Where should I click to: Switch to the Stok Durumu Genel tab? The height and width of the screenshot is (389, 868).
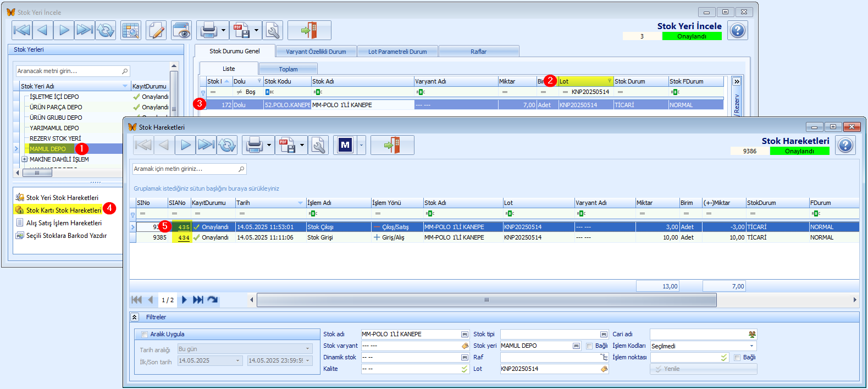point(235,51)
